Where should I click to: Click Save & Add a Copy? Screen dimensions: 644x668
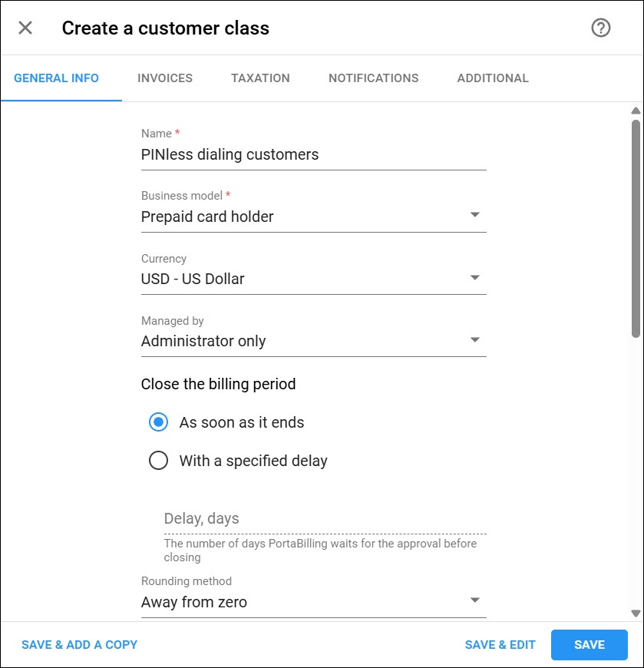tap(79, 644)
